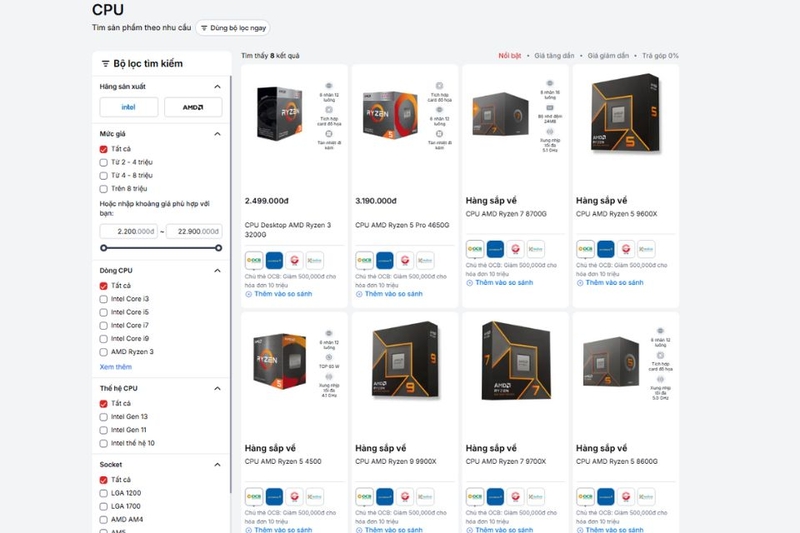Click blue bank icon under Ryzen 7 8700G
This screenshot has height=533, width=800.
pyautogui.click(x=495, y=249)
